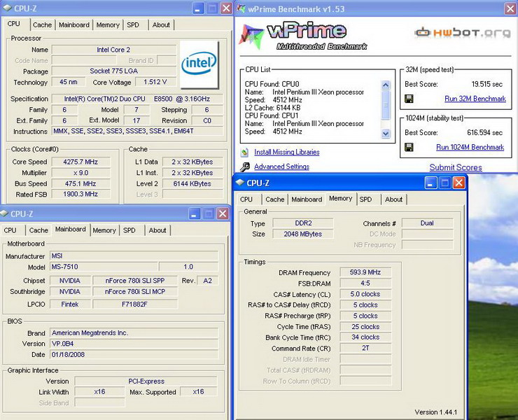Click the CPU List scrollbar thumb
The height and width of the screenshot is (420, 518).
pos(386,105)
